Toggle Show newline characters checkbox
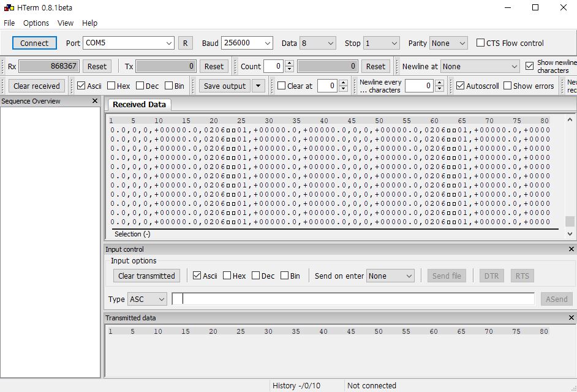 coord(529,66)
